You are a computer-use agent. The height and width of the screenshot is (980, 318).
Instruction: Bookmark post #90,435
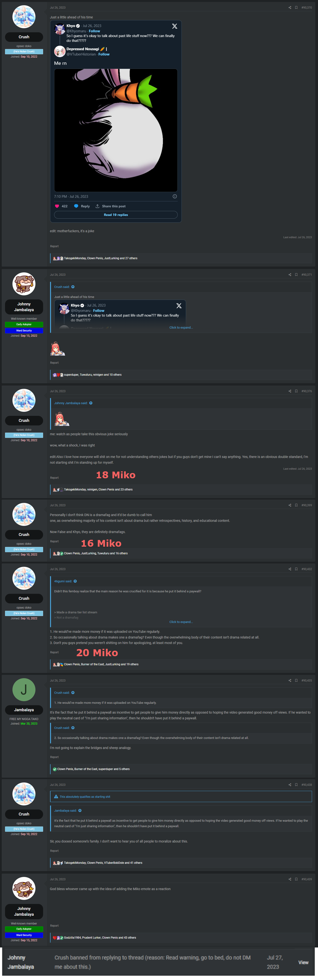point(296,681)
